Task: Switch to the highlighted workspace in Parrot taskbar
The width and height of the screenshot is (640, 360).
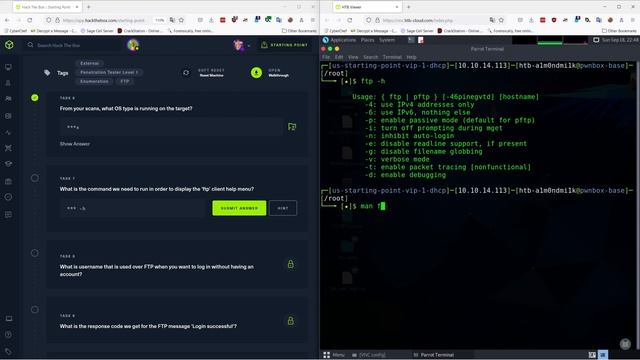Action: click(602, 355)
